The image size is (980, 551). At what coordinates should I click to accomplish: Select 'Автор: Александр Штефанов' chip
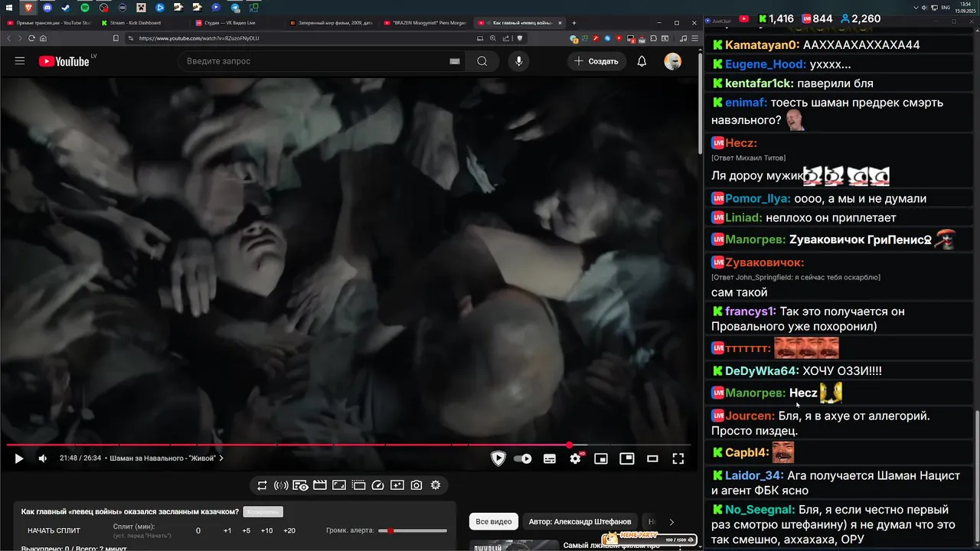(x=580, y=522)
